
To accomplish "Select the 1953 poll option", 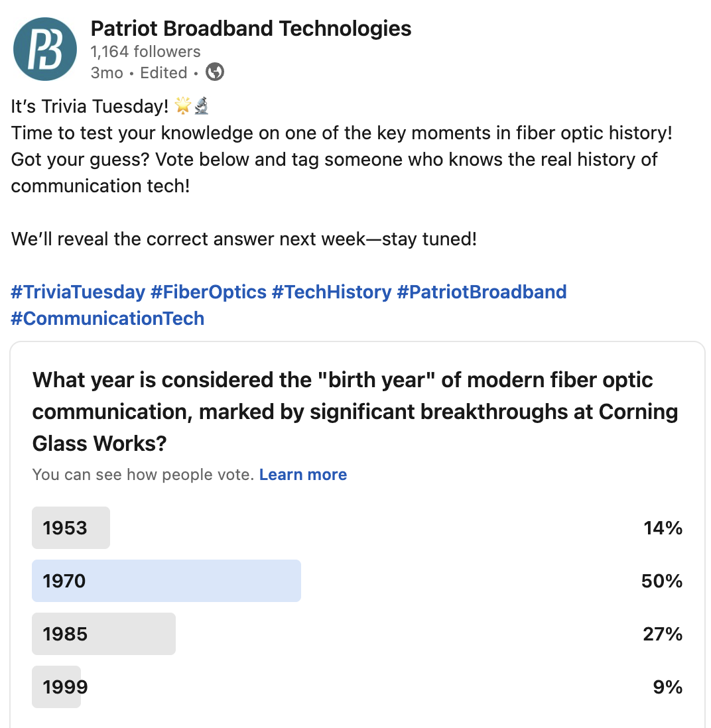I will pyautogui.click(x=357, y=528).
